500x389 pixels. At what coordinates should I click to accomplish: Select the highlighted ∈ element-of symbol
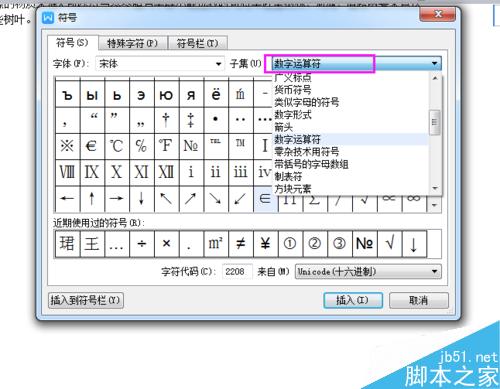[265, 199]
